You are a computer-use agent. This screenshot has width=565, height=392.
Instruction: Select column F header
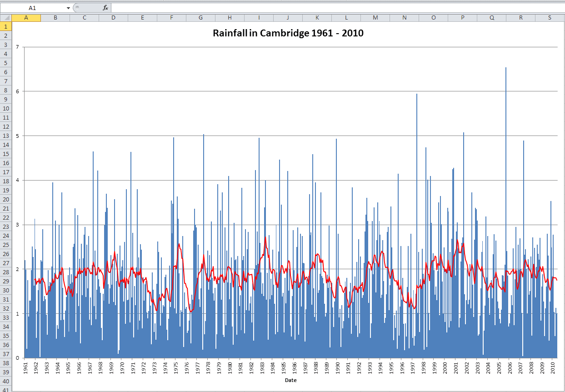click(171, 18)
